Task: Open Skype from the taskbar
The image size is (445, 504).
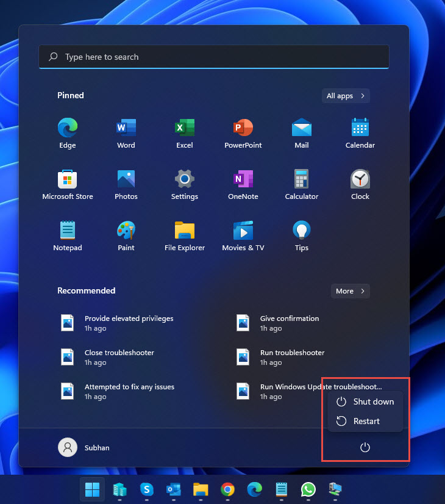Action: pos(147,489)
